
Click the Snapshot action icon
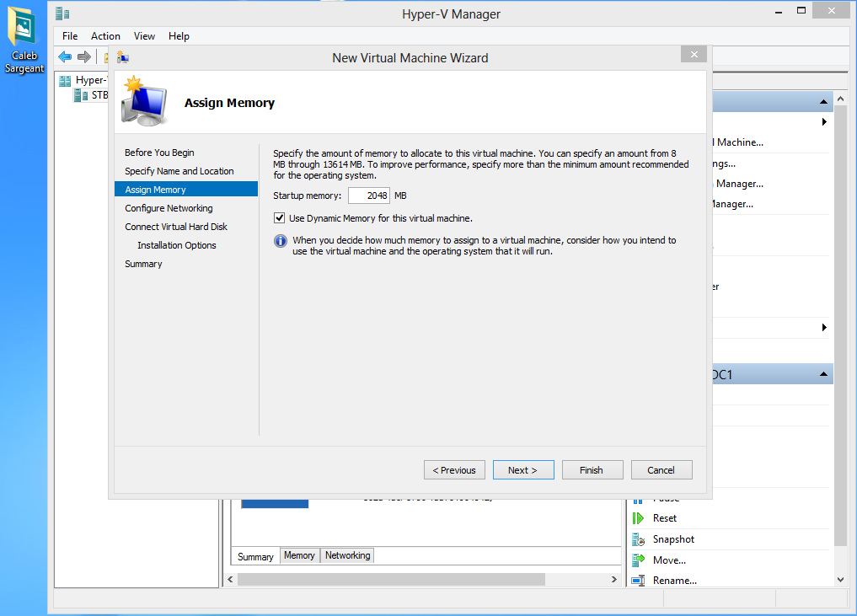pyautogui.click(x=639, y=539)
